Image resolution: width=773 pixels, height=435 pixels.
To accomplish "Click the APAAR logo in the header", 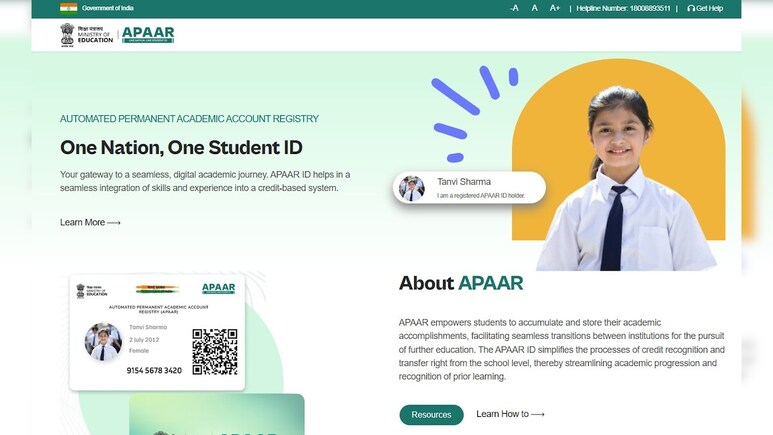I will pyautogui.click(x=148, y=35).
